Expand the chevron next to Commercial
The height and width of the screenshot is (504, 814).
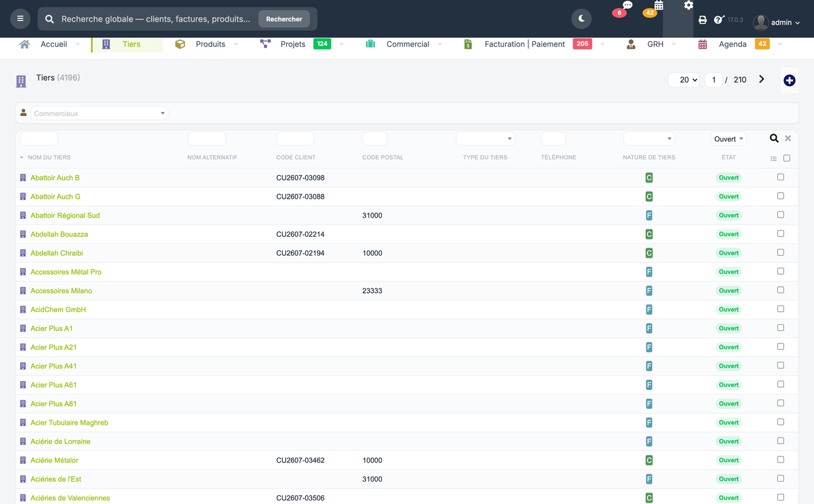tap(440, 44)
